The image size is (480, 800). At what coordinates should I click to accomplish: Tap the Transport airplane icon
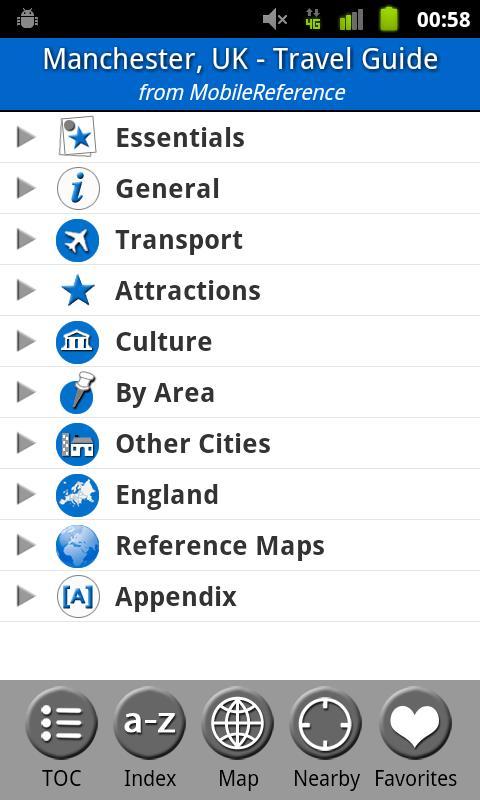pyautogui.click(x=78, y=240)
